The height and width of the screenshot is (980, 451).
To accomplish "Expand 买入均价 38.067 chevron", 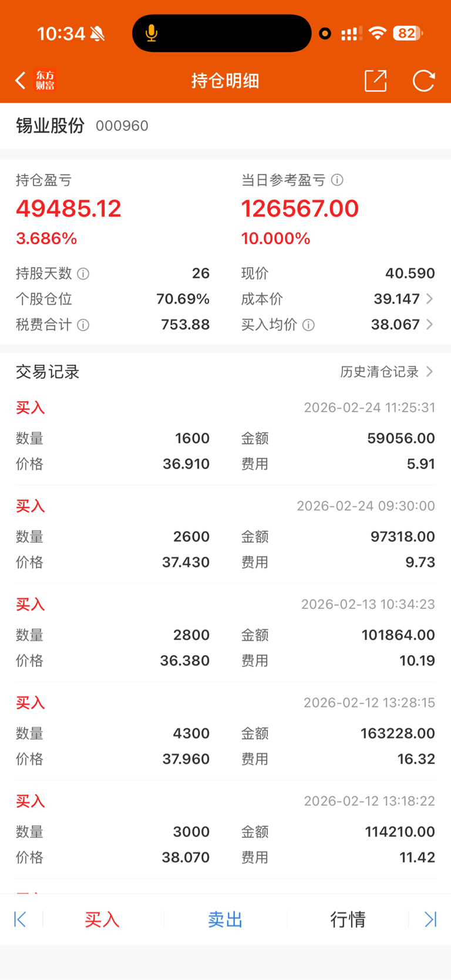I will 430,324.
